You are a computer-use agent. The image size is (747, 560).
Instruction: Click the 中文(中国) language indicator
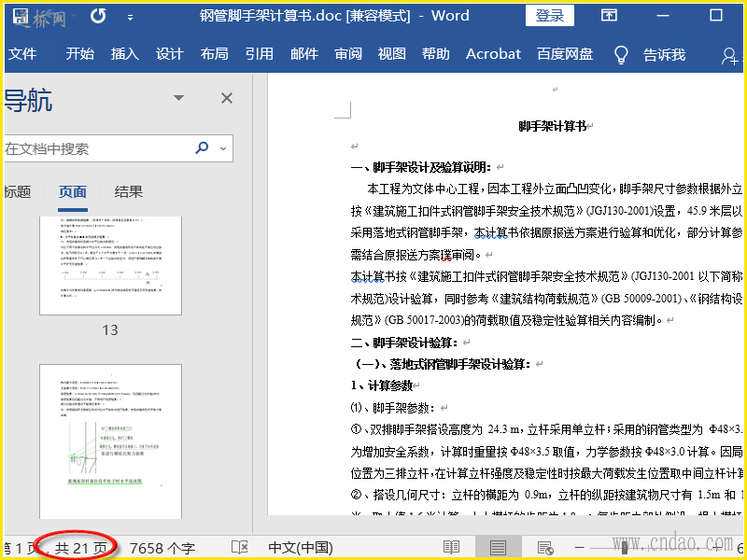[x=301, y=548]
